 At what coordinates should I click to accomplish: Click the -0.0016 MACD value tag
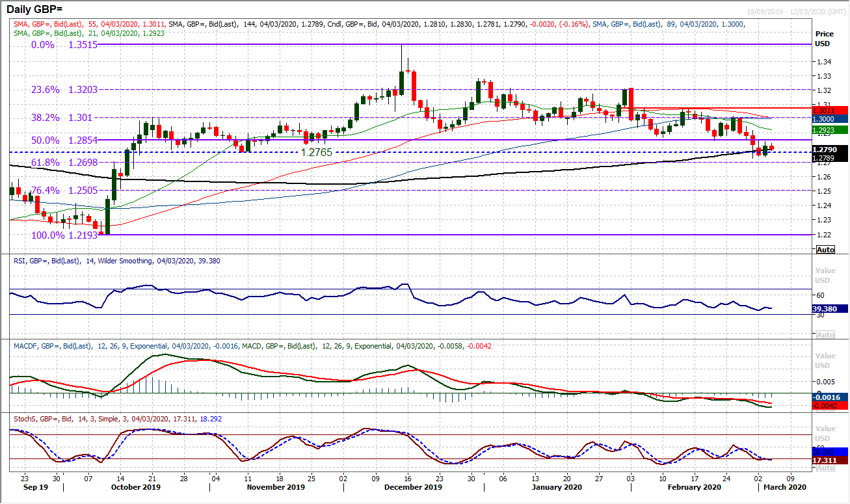830,397
